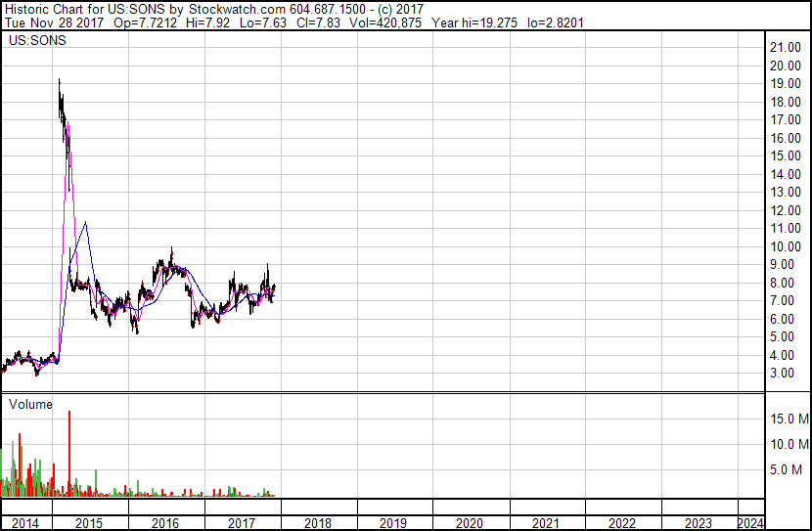Click the 2023 year label on timeline
Viewport: 812px width, 531px height.
click(698, 523)
